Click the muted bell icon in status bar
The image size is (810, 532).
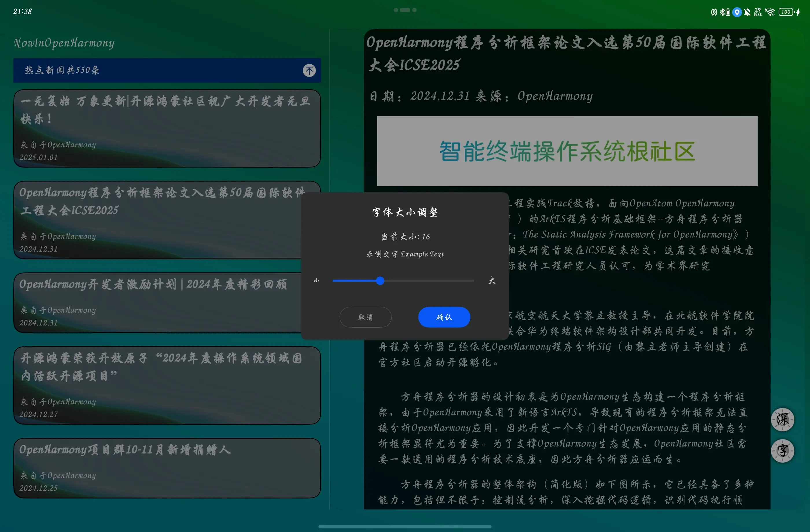coord(748,12)
